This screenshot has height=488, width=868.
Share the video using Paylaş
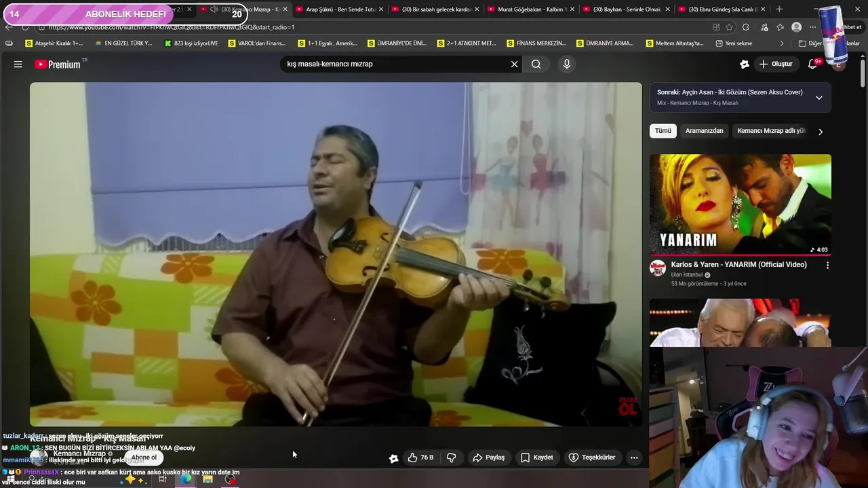click(488, 457)
